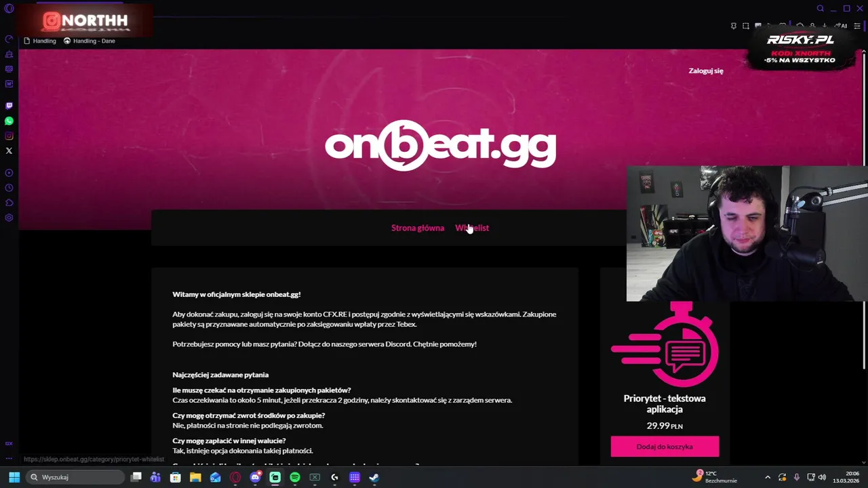This screenshot has height=488, width=868.
Task: Open Spotify from the taskbar
Action: (x=295, y=477)
